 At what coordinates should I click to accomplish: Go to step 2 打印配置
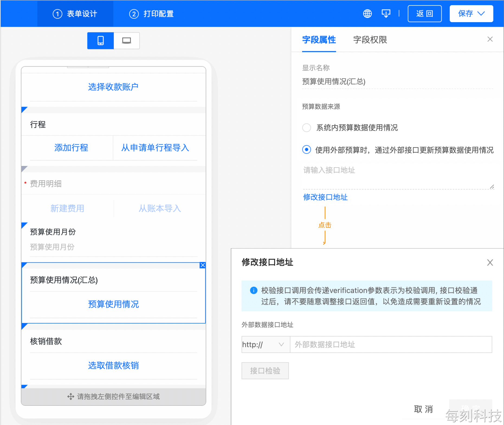(x=151, y=14)
